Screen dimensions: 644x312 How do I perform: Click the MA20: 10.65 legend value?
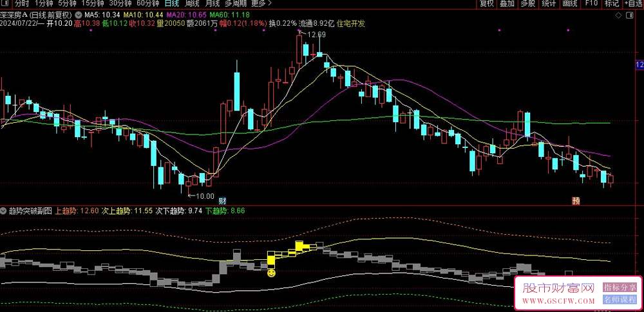[x=187, y=15]
